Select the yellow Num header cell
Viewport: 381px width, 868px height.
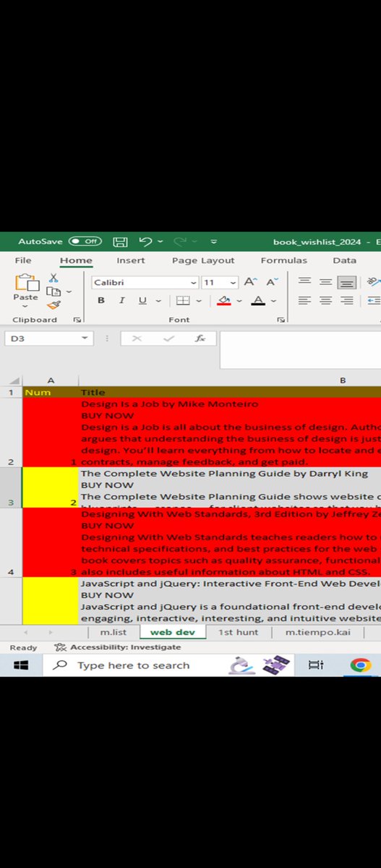[51, 392]
